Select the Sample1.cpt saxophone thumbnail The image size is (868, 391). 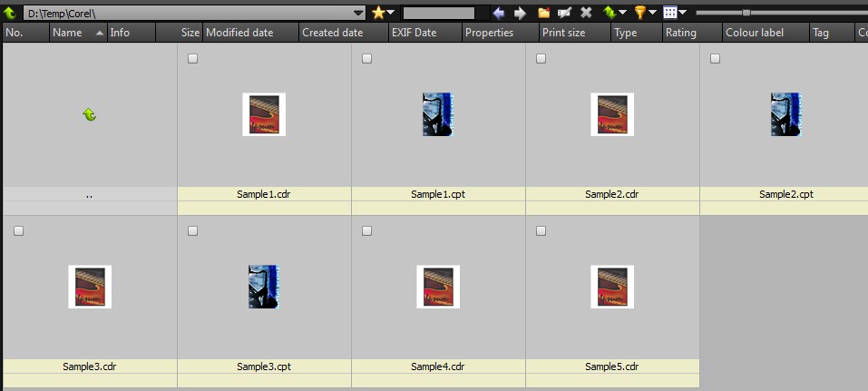coord(438,114)
